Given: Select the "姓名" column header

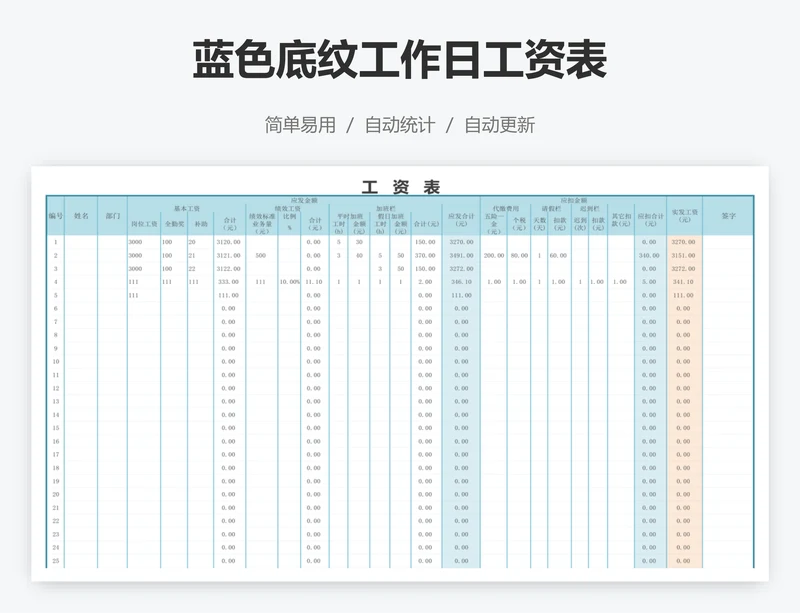Looking at the screenshot, I should [x=81, y=216].
